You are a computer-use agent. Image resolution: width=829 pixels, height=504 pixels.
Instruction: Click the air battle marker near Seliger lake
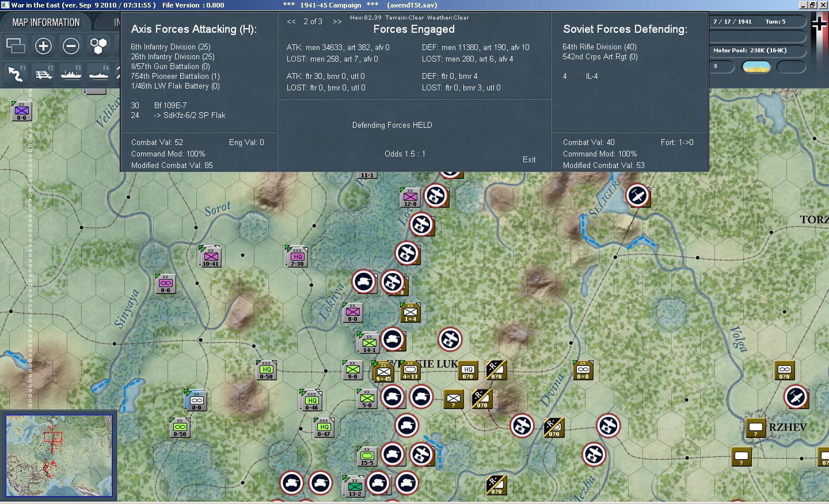coord(638,196)
